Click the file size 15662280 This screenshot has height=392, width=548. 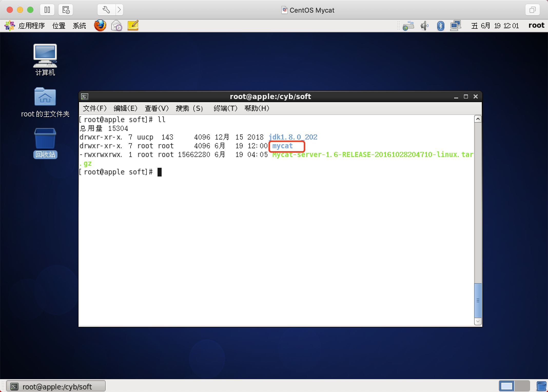click(194, 154)
